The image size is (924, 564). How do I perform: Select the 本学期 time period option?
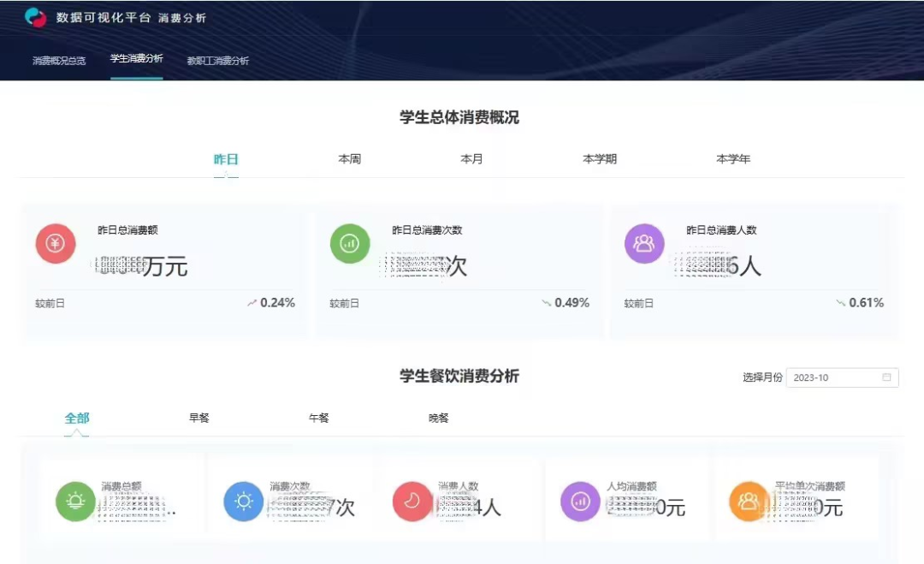(x=599, y=158)
